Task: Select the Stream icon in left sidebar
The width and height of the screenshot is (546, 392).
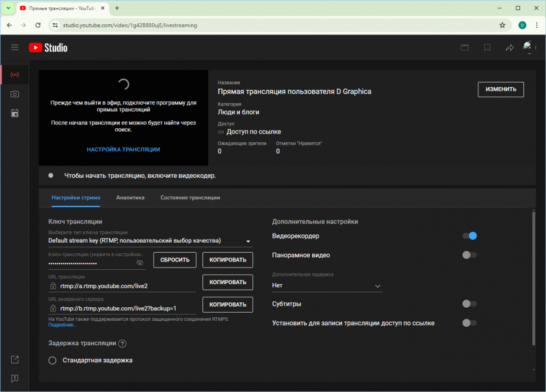Action: click(15, 75)
